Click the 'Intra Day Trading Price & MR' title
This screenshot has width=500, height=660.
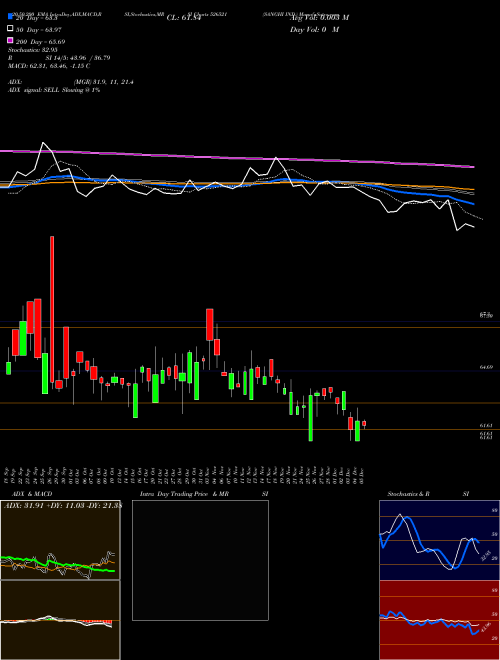[x=184, y=494]
